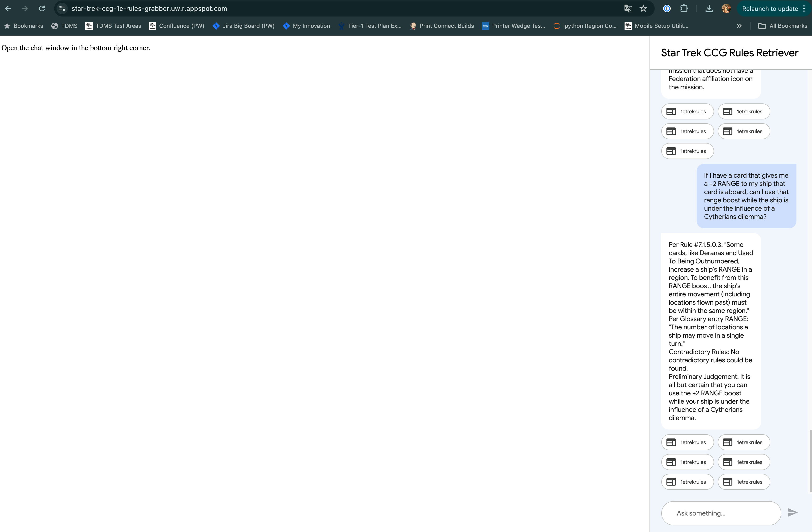Click the send message arrow icon
The image size is (812, 532).
coord(792,512)
